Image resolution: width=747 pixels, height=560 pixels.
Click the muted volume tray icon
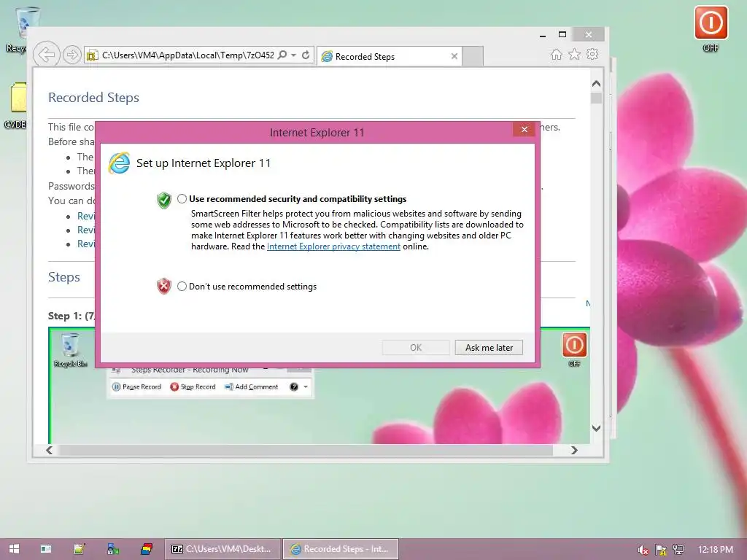[643, 550]
